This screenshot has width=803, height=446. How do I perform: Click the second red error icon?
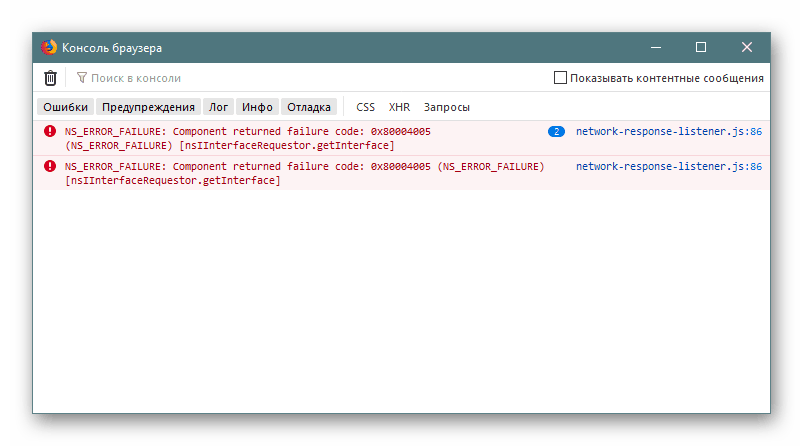[49, 166]
